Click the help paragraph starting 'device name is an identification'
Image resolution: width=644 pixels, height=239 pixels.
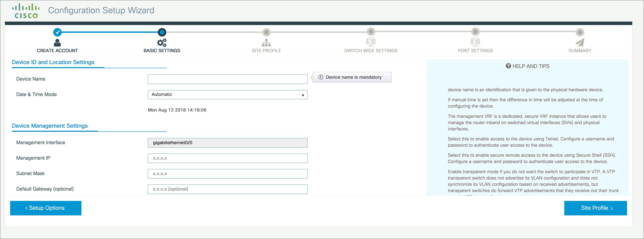pos(526,90)
